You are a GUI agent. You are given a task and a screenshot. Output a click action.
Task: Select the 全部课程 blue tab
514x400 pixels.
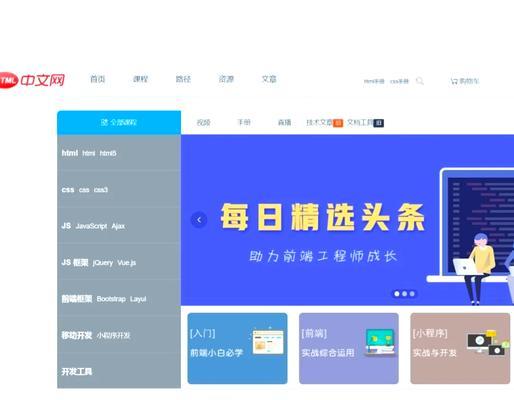tap(119, 122)
